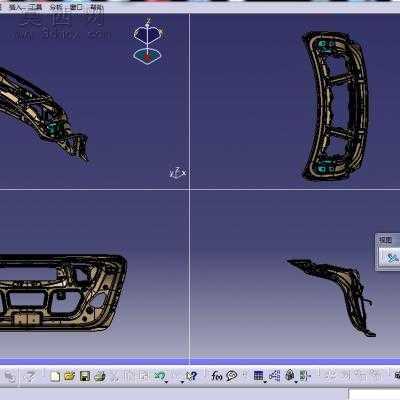Click the icon in the 视图 view panel

pos(392,257)
